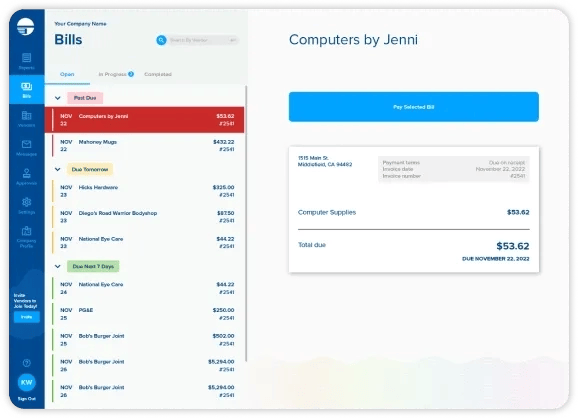Click the Invite vendors button
578x418 pixels.
click(x=27, y=317)
